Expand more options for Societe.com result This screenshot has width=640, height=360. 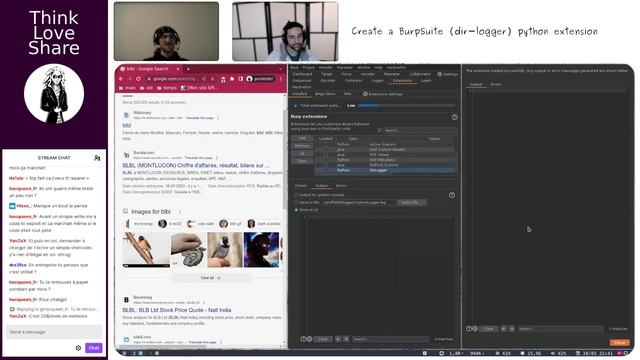[217, 158]
